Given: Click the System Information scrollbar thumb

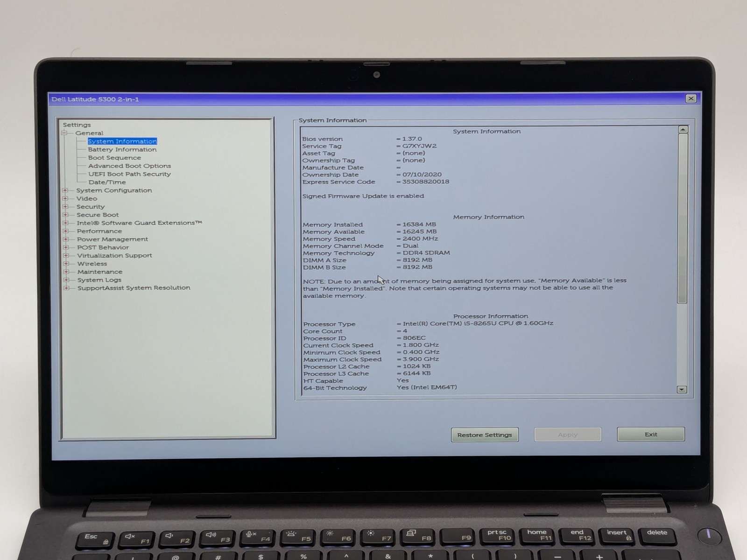Looking at the screenshot, I should pyautogui.click(x=683, y=218).
